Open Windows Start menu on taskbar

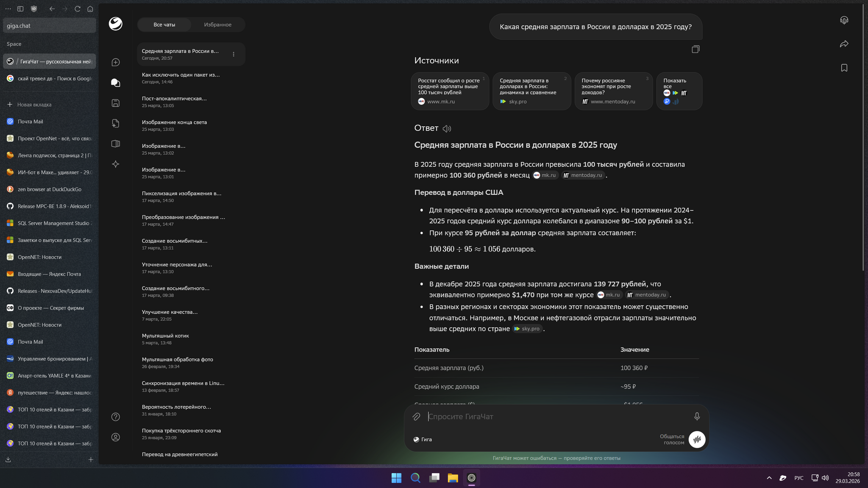[x=397, y=478]
